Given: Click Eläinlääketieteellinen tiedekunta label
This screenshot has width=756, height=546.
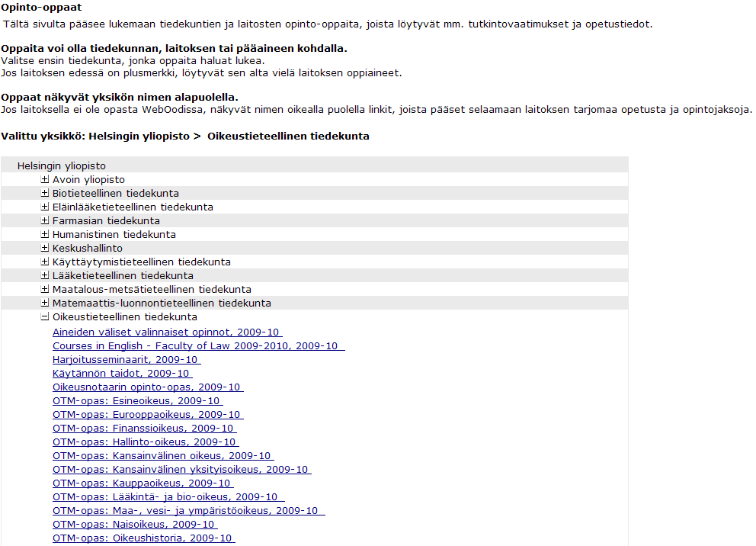Looking at the screenshot, I should point(133,207).
